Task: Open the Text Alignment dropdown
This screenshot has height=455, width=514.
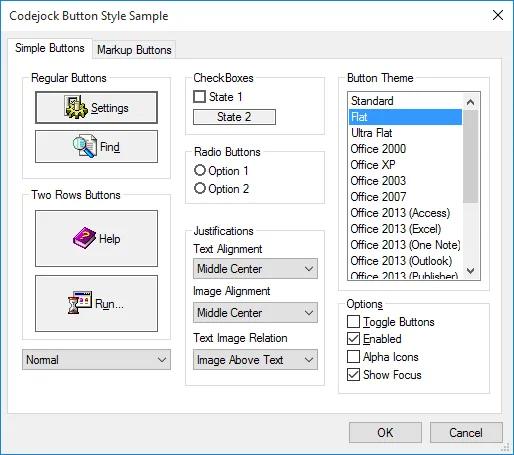Action: pyautogui.click(x=255, y=269)
